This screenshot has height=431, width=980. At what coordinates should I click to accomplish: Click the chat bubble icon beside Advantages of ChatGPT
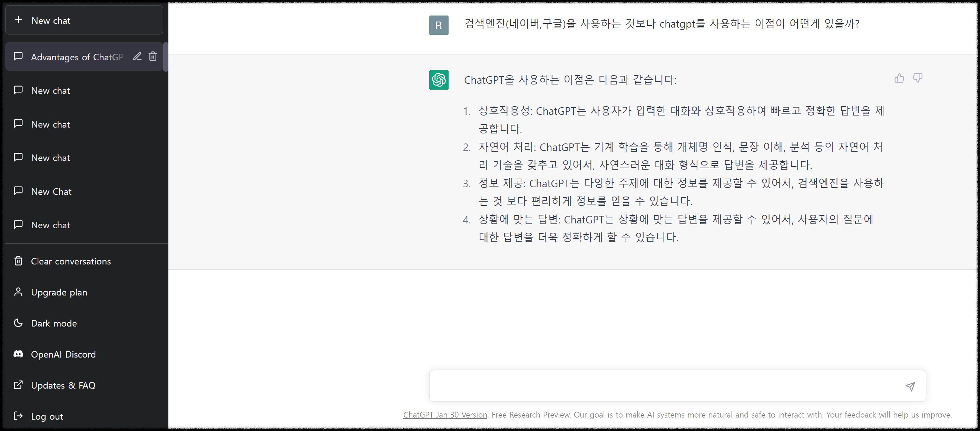pyautogui.click(x=18, y=57)
